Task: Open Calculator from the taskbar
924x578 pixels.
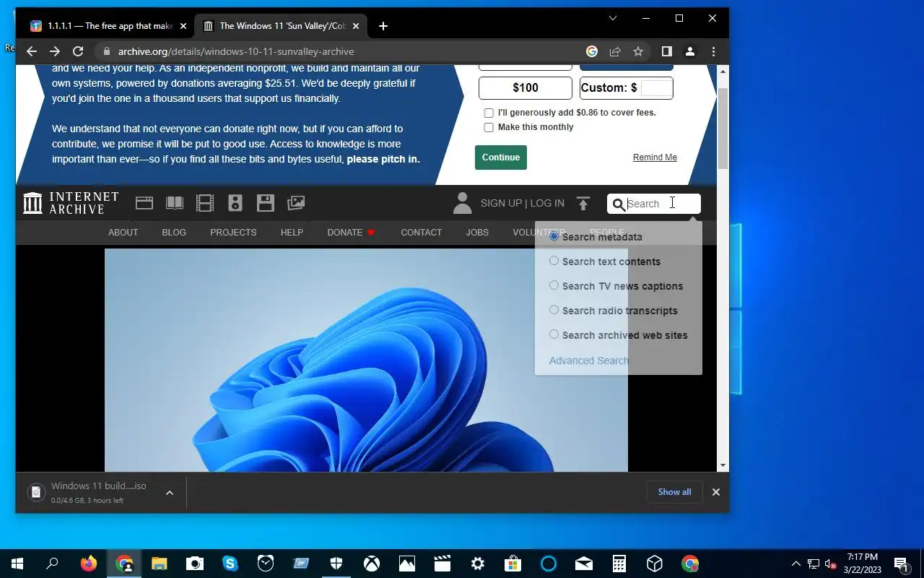Action: pyautogui.click(x=619, y=564)
